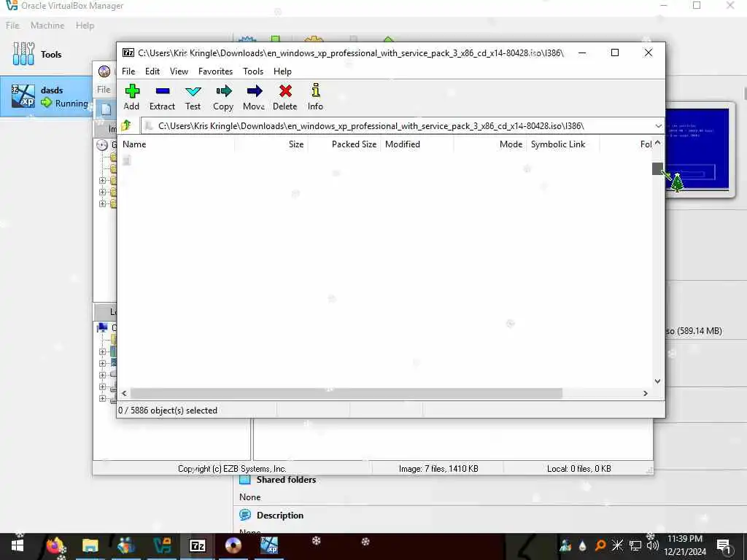Click the blue Extract toolbar icon
Image resolution: width=747 pixels, height=560 pixels.
coord(163,91)
